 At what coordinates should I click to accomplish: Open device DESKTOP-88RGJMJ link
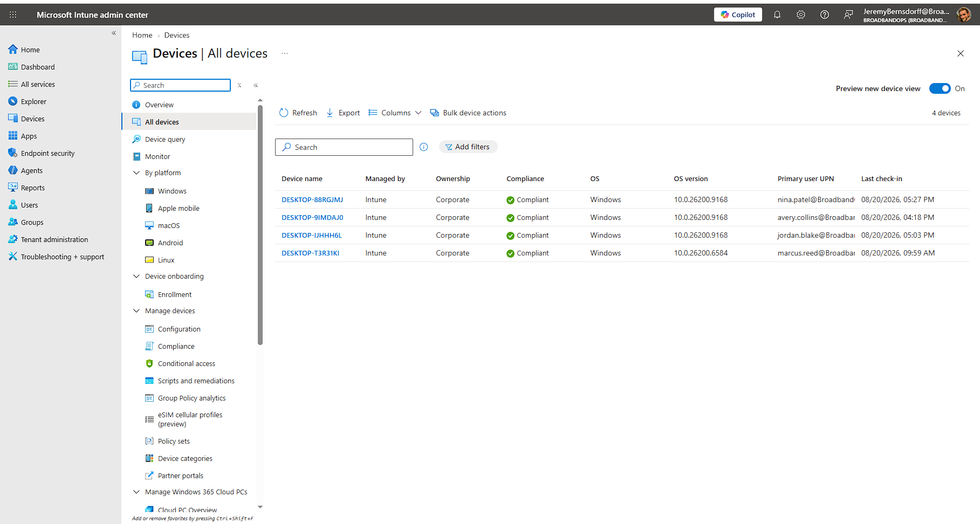pos(312,199)
